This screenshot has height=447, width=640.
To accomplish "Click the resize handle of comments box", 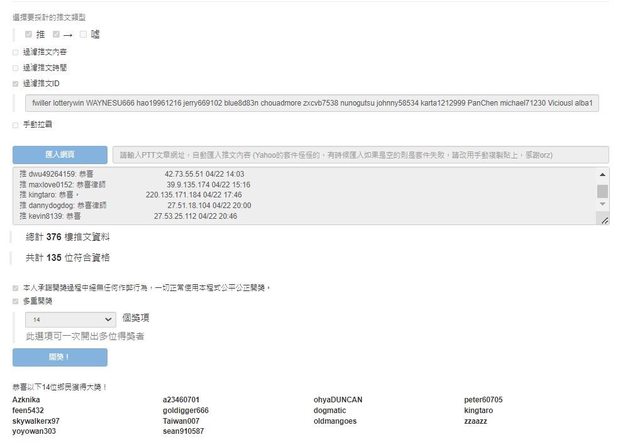I will click(x=603, y=219).
